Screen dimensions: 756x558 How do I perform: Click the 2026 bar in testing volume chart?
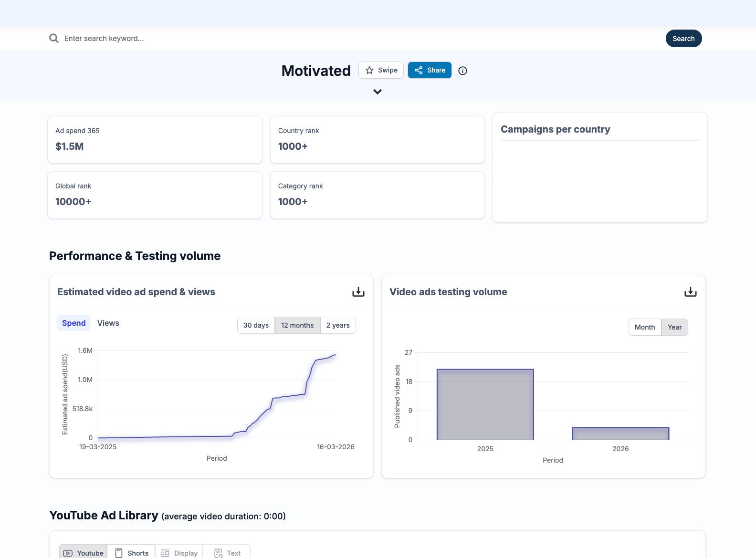[x=620, y=434]
